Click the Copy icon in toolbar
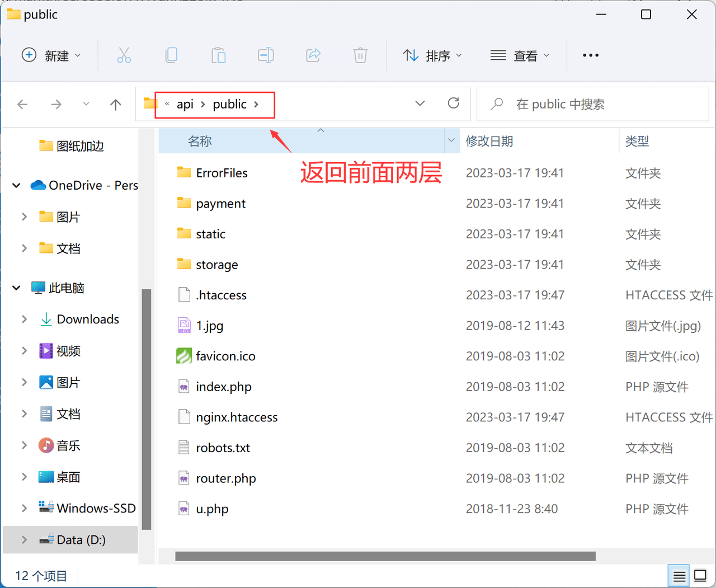 [x=171, y=55]
